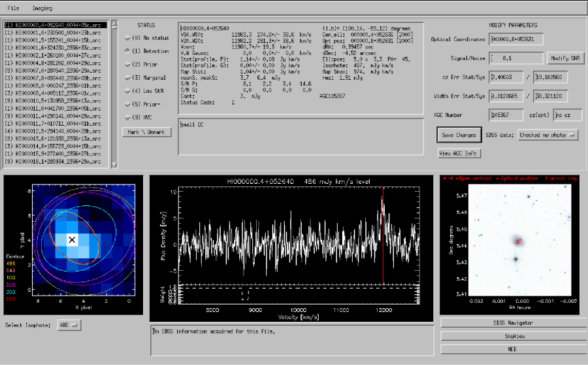
Task: Click the Optical Coordinates input field
Action: coord(515,39)
